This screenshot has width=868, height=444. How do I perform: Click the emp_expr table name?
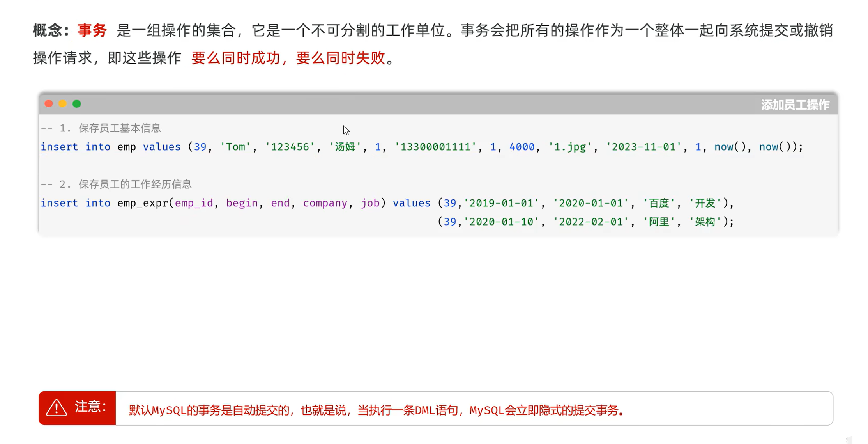click(x=143, y=203)
